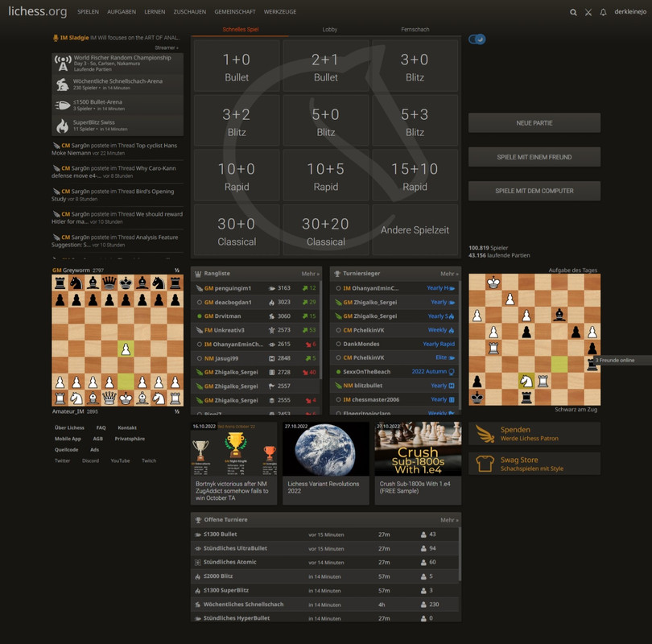Click the Turniersieger trophy header icon

click(x=337, y=274)
